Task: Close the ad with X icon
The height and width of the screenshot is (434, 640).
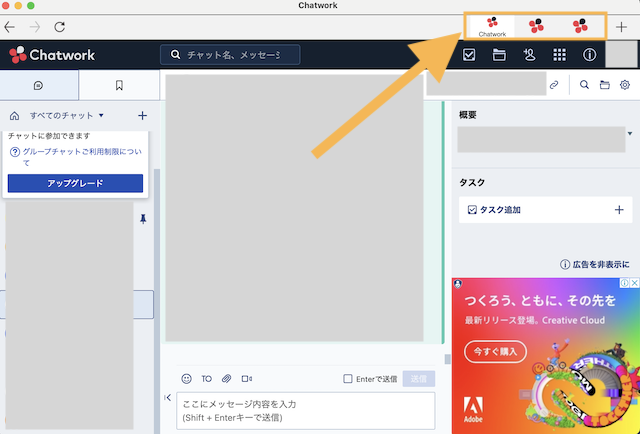Action: point(635,283)
